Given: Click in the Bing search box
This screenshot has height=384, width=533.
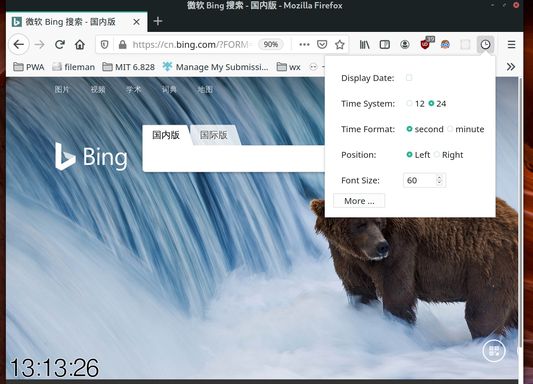Looking at the screenshot, I should point(234,158).
